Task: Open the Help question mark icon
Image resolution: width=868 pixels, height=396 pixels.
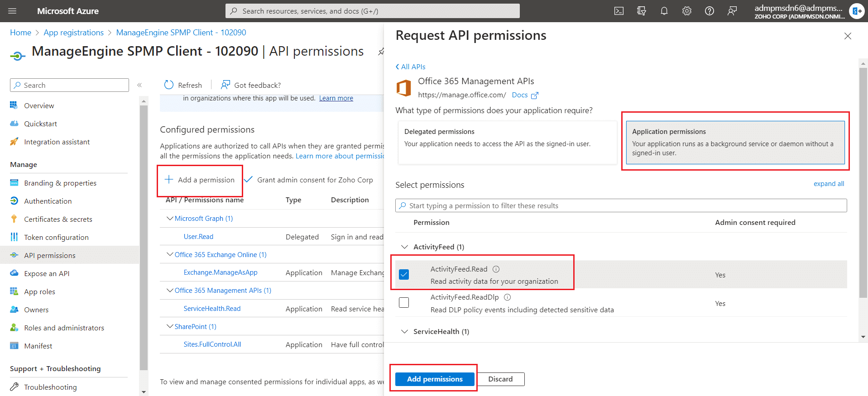Action: tap(709, 11)
